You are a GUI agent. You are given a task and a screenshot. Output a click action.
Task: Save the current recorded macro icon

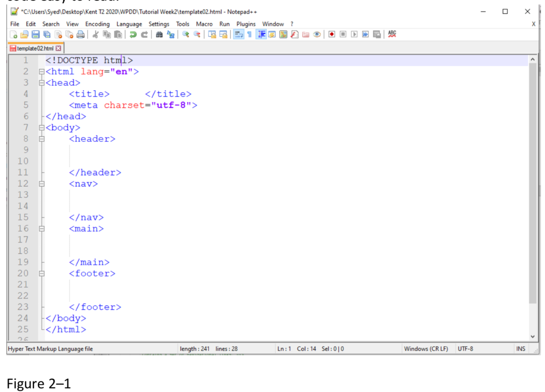[377, 35]
